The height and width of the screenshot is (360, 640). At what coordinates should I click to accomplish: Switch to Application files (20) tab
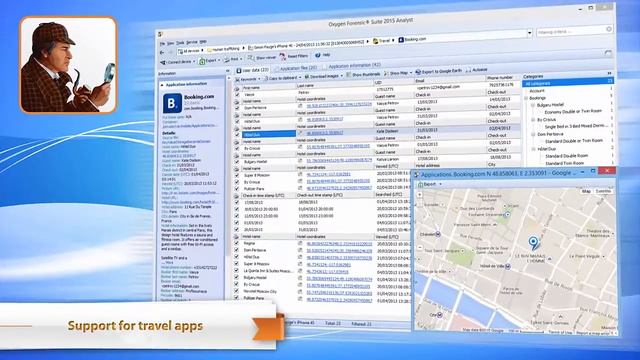point(297,68)
